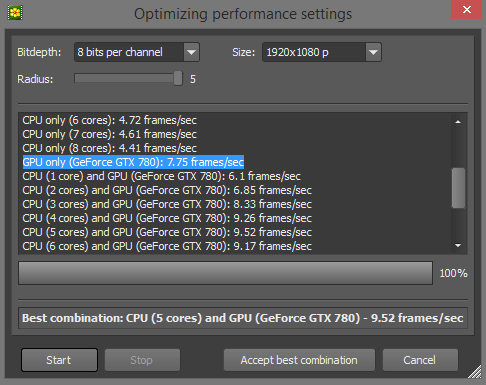
Task: Click the results list scrollbar thumb
Action: 458,188
